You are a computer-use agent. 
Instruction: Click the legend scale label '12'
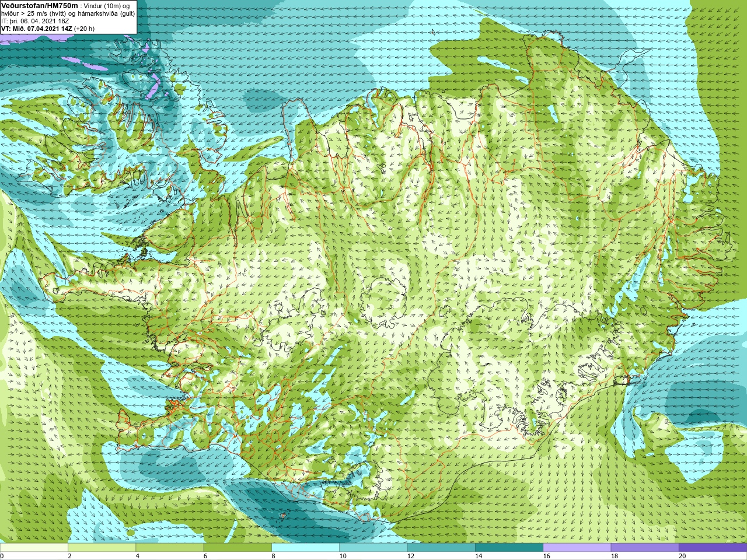click(411, 556)
